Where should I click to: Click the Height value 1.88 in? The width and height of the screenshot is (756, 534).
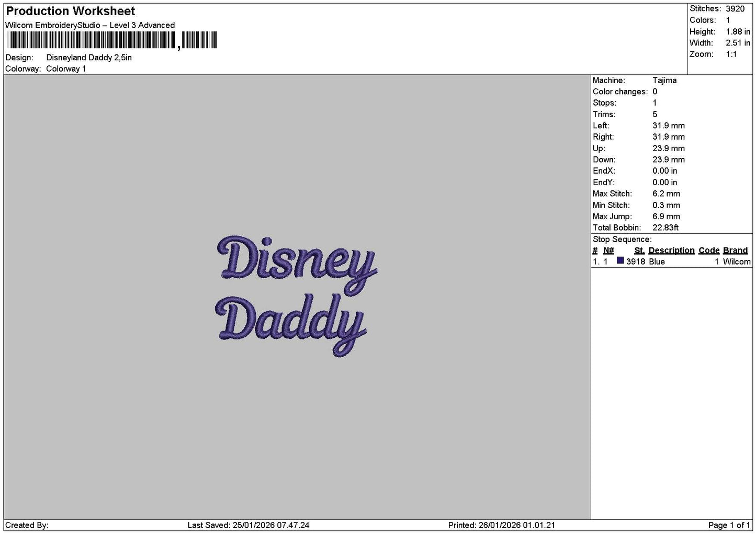pyautogui.click(x=738, y=31)
